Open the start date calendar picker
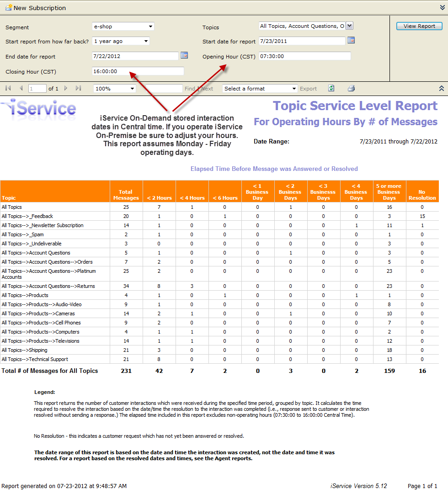Image resolution: width=448 pixels, height=494 pixels. coord(351,40)
